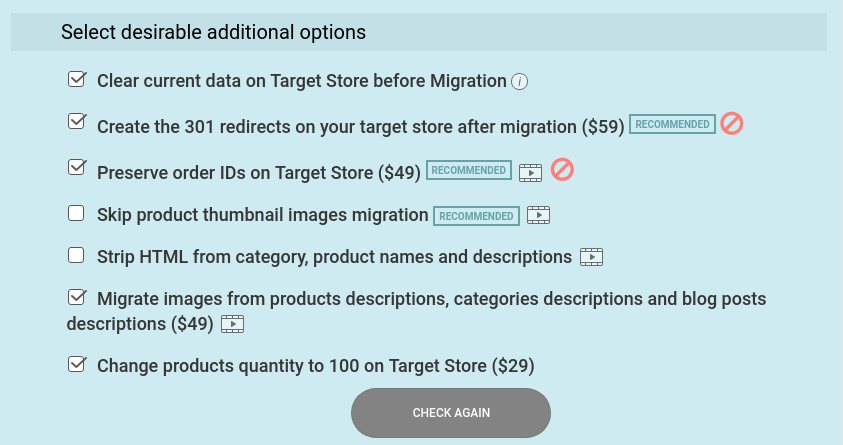
Task: Click the Recommended badge beside Preserve order IDs
Action: pos(469,170)
